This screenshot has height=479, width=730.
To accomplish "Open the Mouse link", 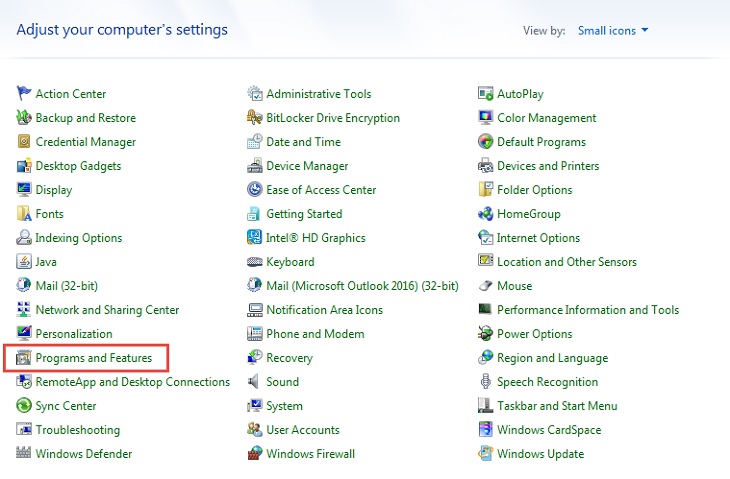I will (514, 286).
